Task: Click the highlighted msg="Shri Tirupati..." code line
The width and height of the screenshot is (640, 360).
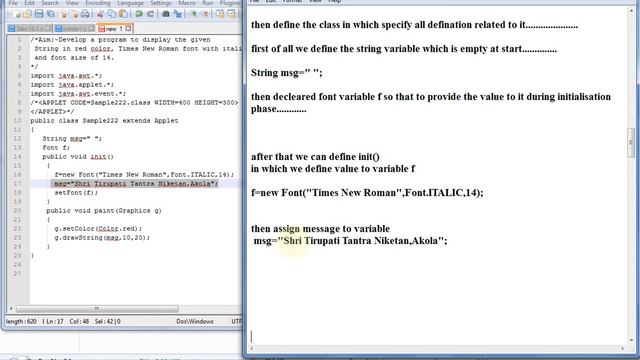Action: click(x=136, y=184)
